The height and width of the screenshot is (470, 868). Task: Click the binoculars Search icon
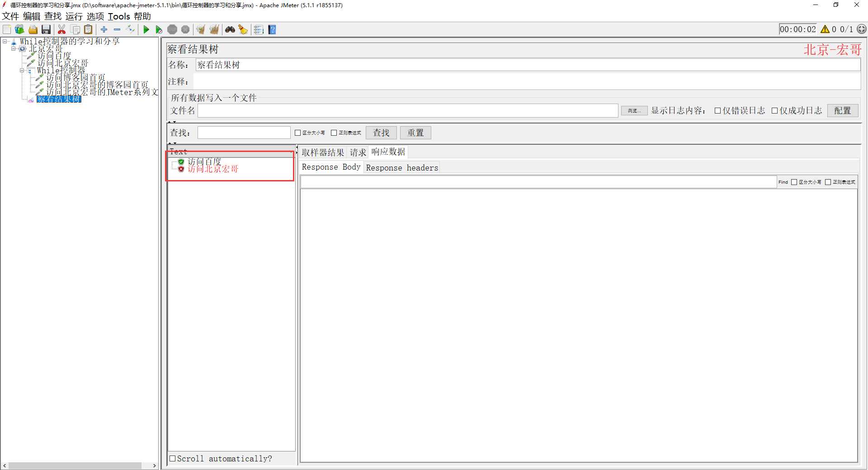click(230, 30)
